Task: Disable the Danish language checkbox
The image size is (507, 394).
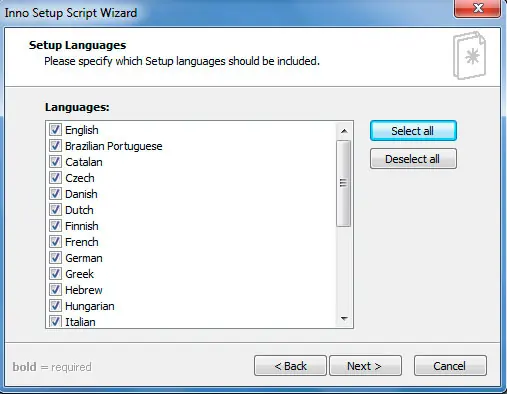Action: tap(55, 193)
